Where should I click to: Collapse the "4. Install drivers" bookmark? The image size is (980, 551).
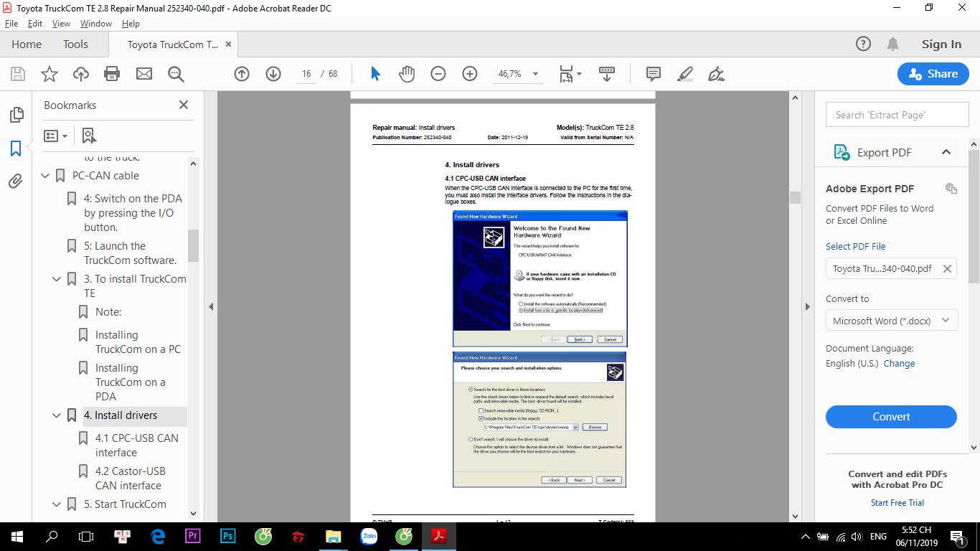[57, 415]
